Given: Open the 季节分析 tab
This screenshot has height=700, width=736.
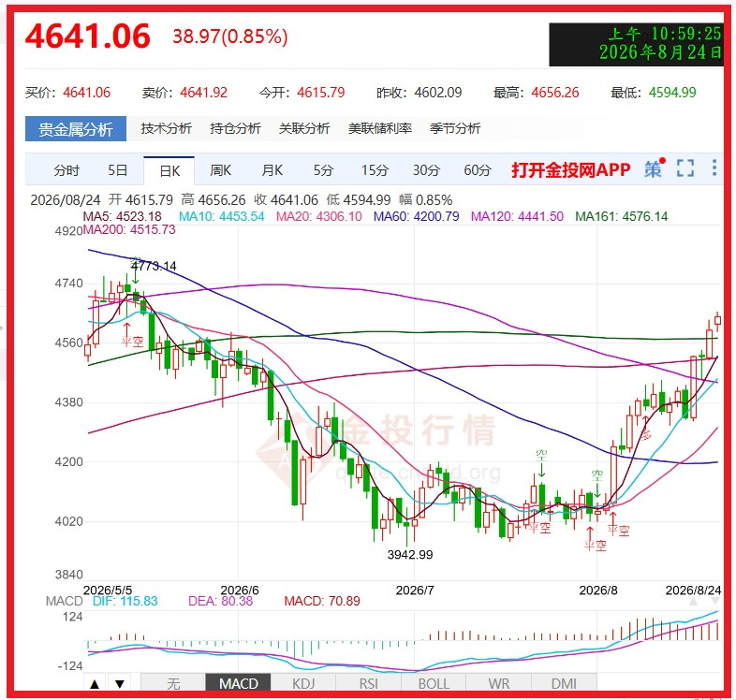Looking at the screenshot, I should click(x=455, y=128).
